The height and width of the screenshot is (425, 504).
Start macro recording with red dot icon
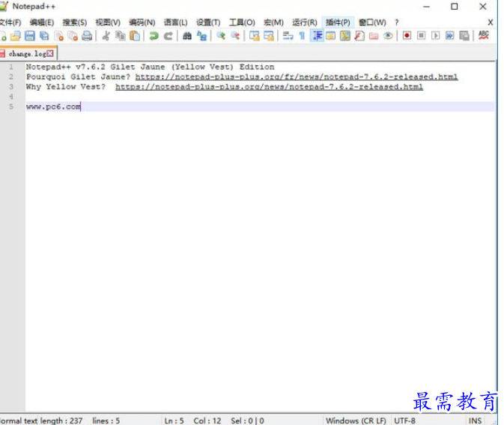407,35
